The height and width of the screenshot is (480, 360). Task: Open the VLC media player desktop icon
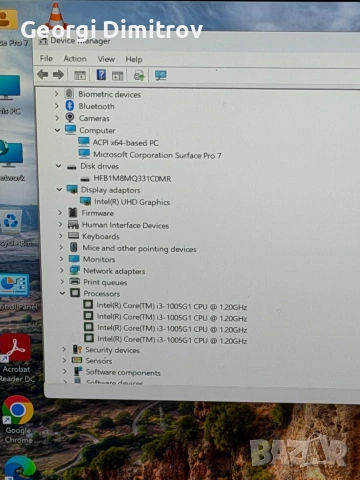(56, 15)
